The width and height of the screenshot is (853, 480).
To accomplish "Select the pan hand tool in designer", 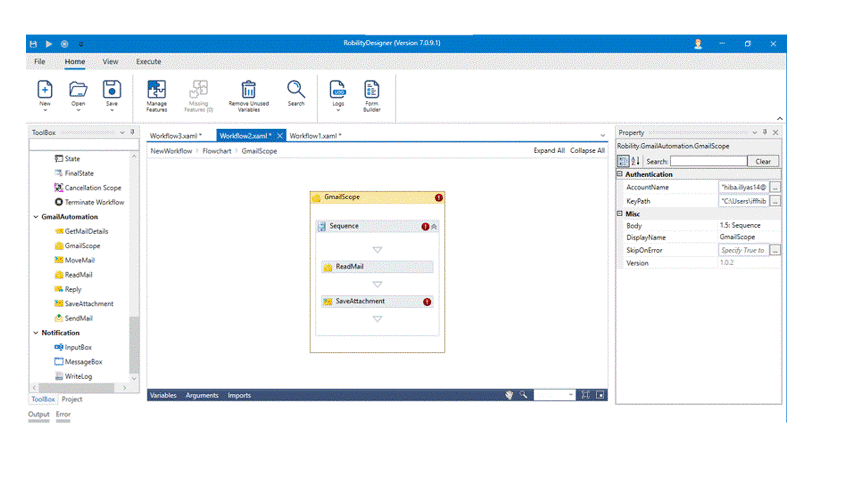I will pos(509,396).
